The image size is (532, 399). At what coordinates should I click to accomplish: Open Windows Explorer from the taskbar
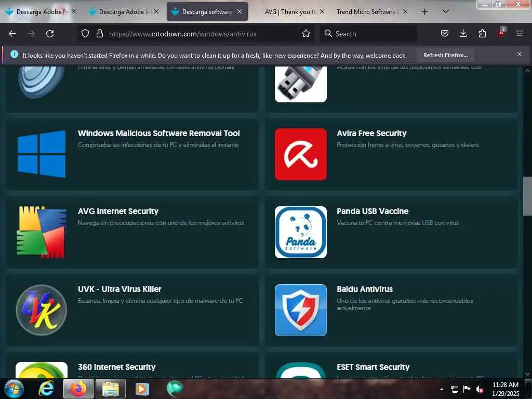pyautogui.click(x=111, y=389)
